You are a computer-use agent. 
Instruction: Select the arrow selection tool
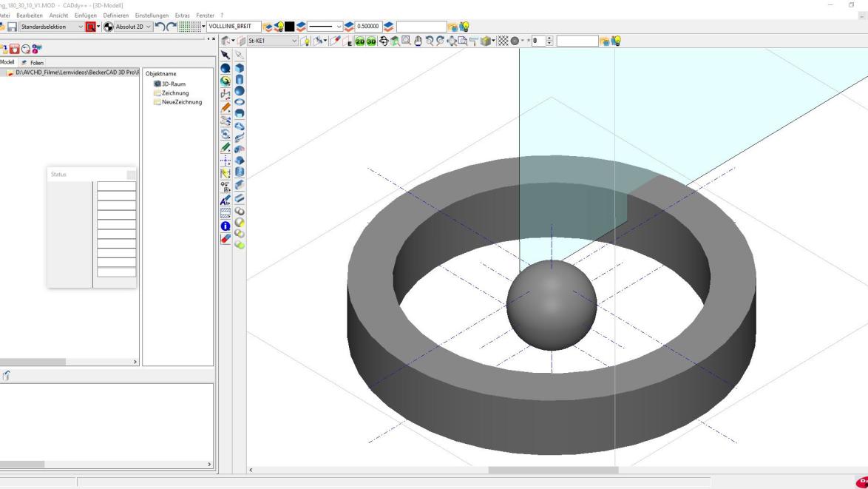point(226,55)
